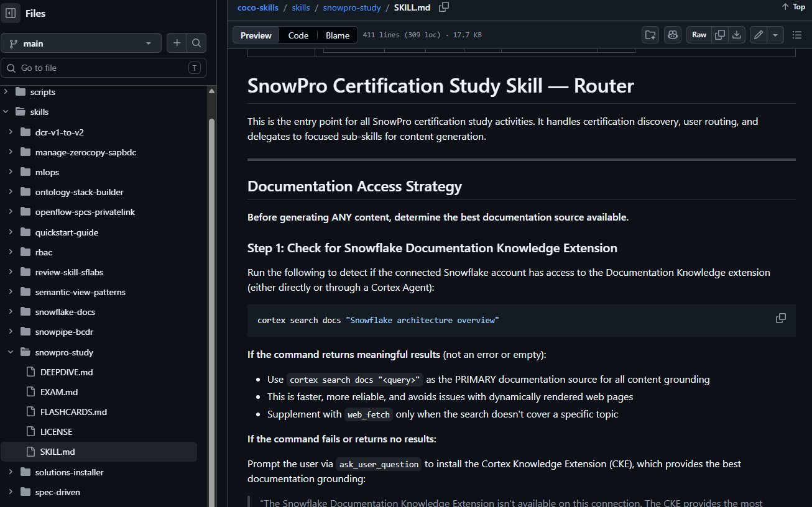Open the rbac folder
The height and width of the screenshot is (507, 812).
point(44,252)
